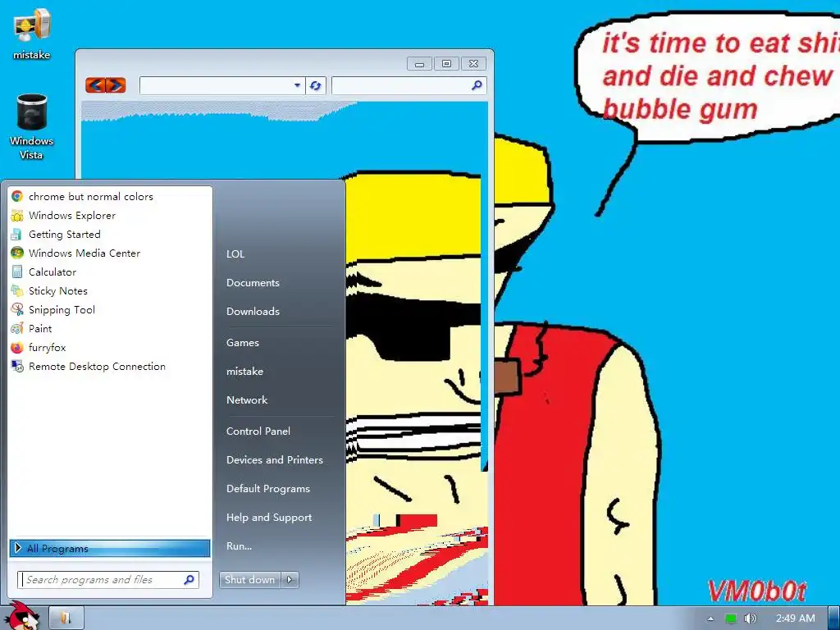Click the forward arrow in explorer window
Viewport: 840px width, 630px height.
point(116,85)
